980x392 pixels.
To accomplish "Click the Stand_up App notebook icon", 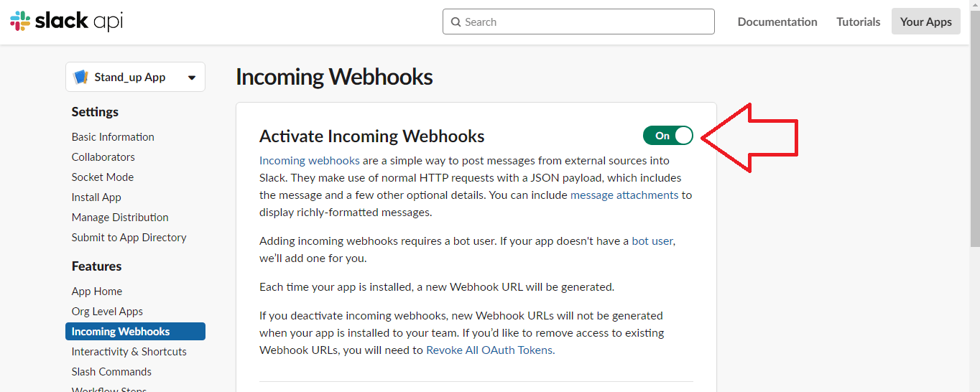I will 81,77.
